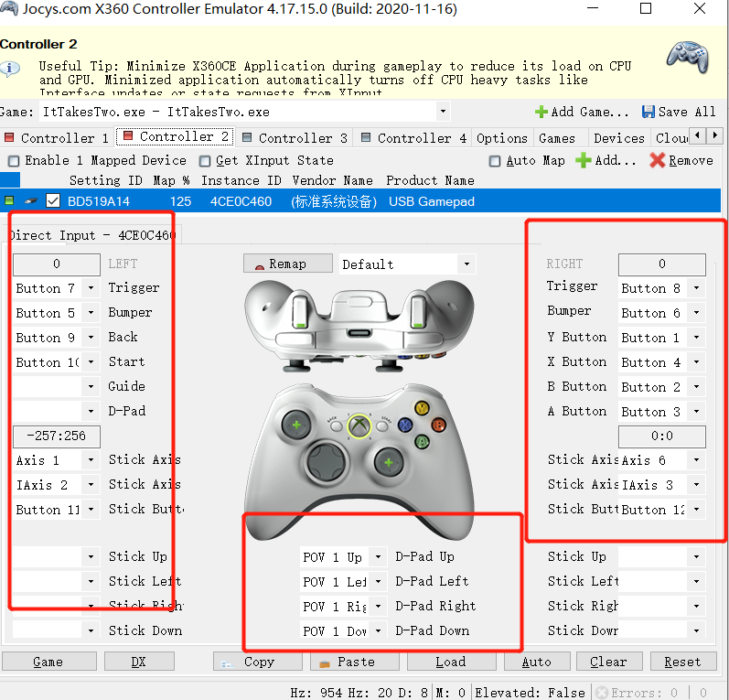Toggle Enable 1 Mapped Device checkbox

(14, 161)
